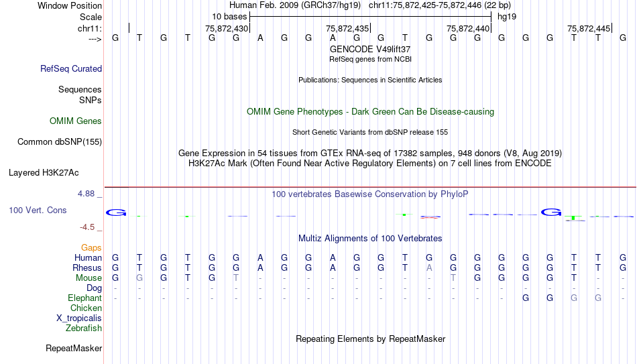Click the 75,872,435 ruler position
The height and width of the screenshot is (364, 637).
pyautogui.click(x=347, y=28)
